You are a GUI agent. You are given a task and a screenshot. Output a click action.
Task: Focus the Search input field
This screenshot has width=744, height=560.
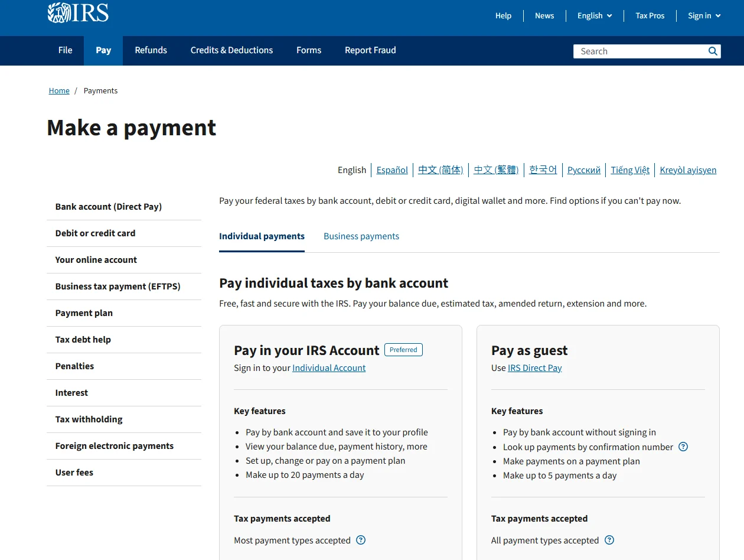[641, 51]
